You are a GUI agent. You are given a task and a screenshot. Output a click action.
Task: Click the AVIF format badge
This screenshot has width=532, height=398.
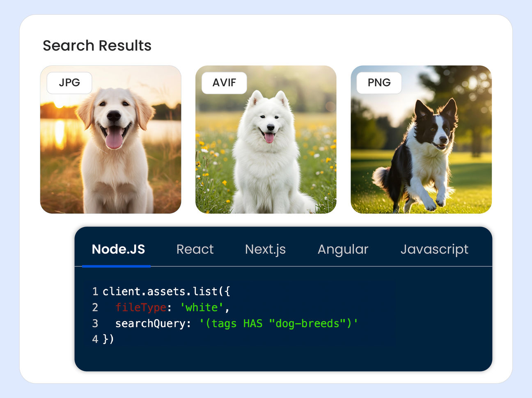[224, 82]
